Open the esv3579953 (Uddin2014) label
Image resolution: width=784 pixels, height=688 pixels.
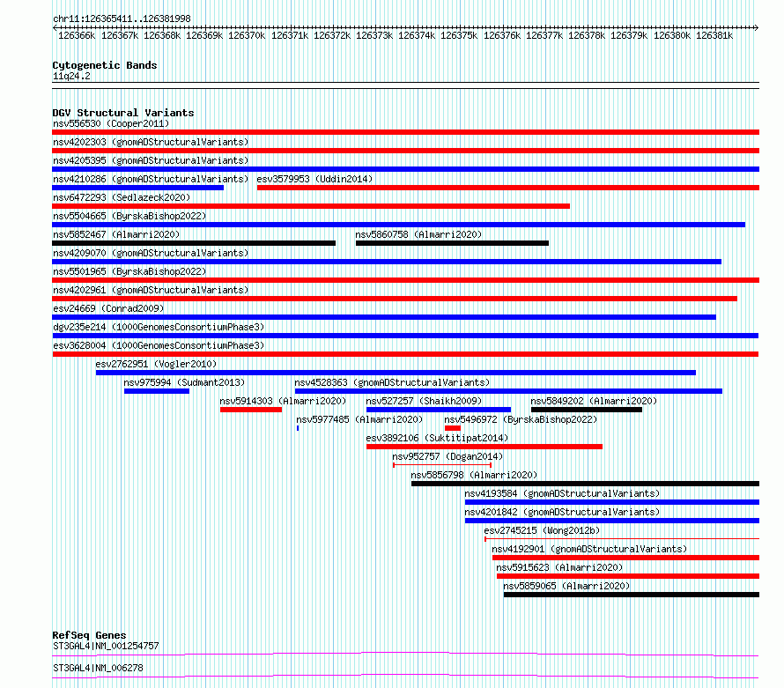pyautogui.click(x=314, y=179)
